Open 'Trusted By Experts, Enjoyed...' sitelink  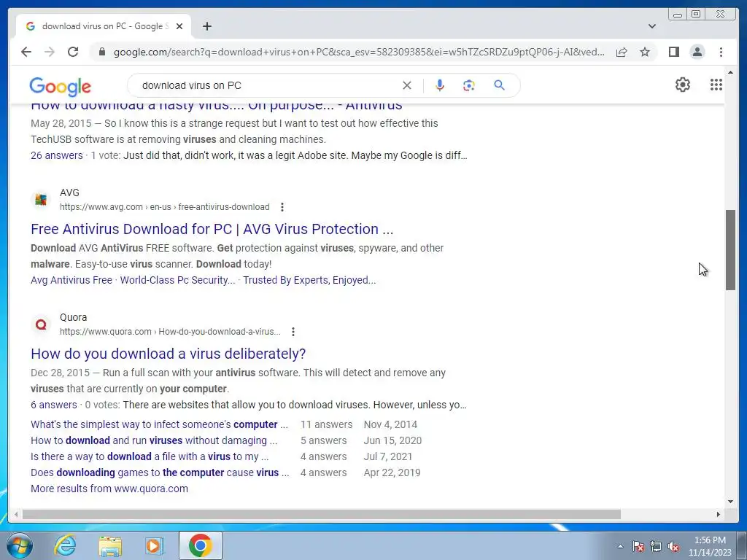[309, 280]
